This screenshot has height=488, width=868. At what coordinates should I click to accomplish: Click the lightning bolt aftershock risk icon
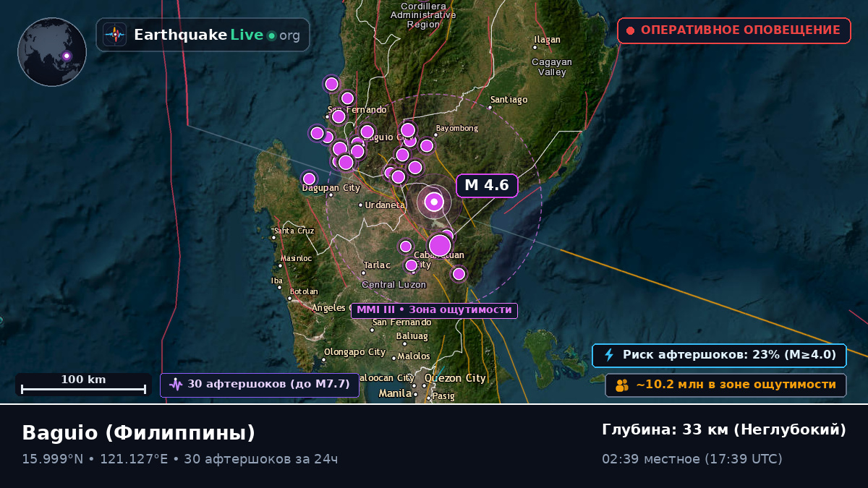click(x=609, y=355)
